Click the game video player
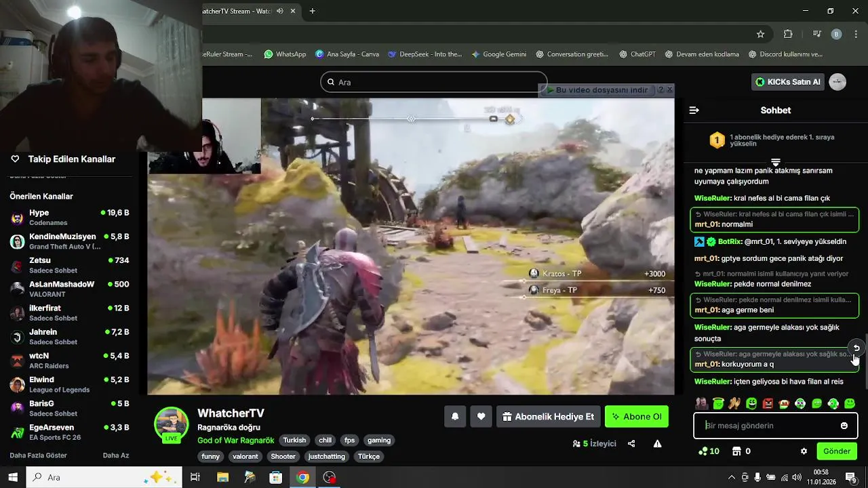Screen dimensions: 868x488 411,246
